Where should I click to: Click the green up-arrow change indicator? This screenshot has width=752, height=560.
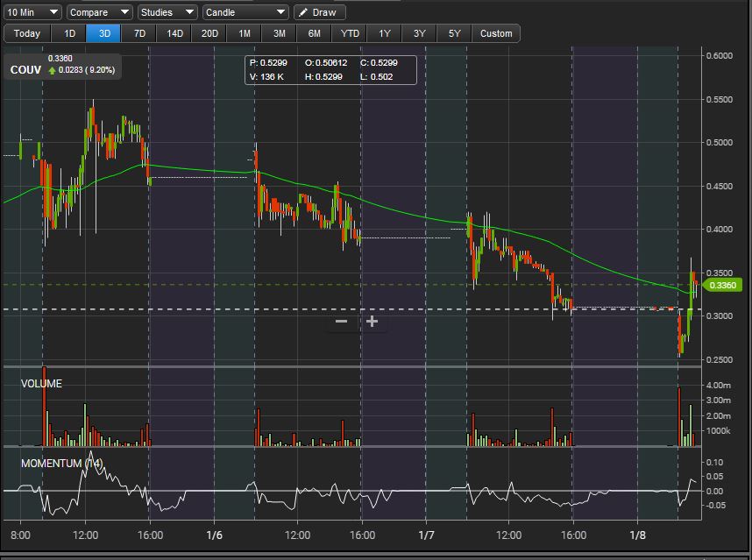click(53, 70)
